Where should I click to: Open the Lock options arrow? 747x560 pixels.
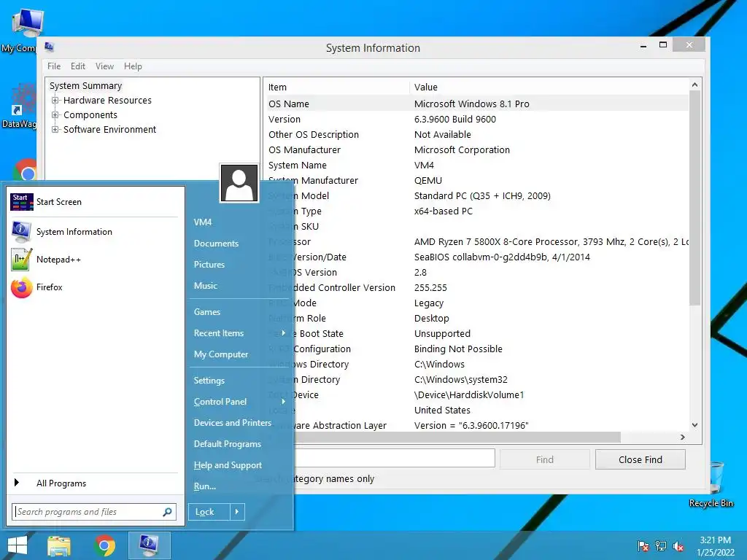point(237,512)
